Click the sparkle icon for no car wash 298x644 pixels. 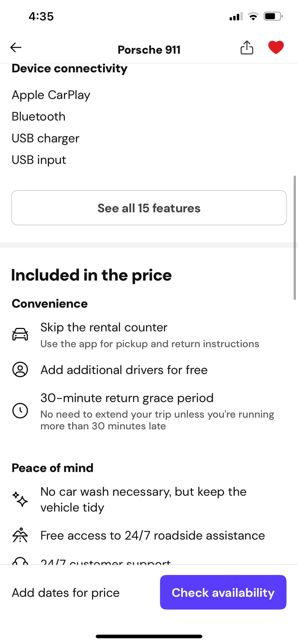[20, 499]
